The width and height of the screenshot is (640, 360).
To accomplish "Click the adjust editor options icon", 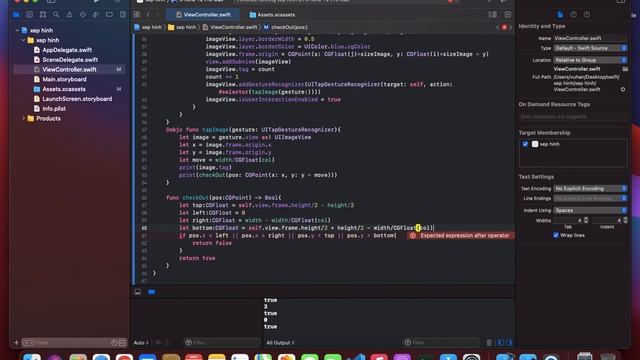I will coord(493,15).
